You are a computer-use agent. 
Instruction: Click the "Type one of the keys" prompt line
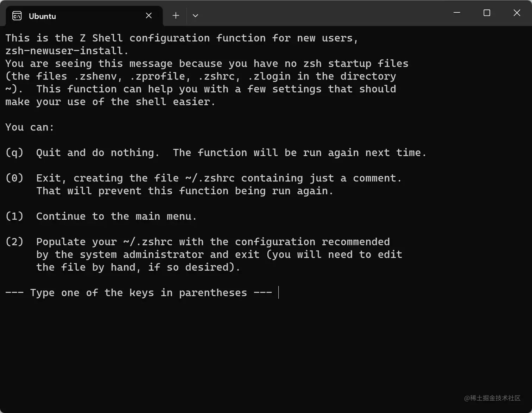(x=139, y=293)
